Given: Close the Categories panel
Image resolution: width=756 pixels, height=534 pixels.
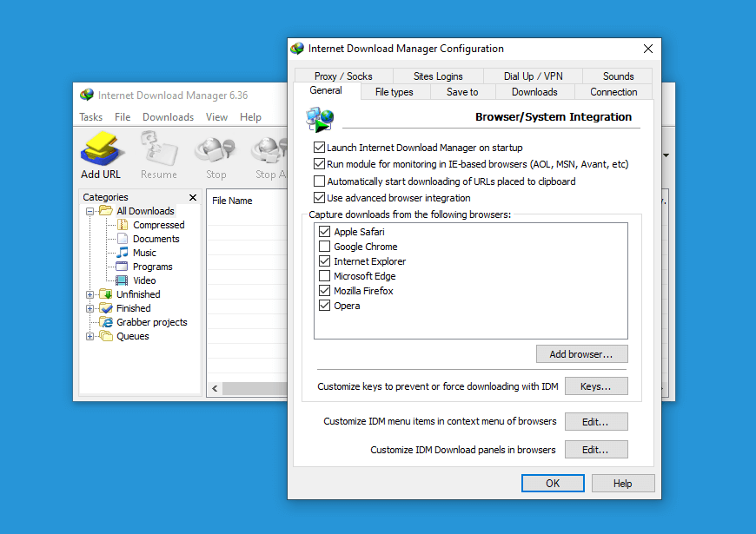Looking at the screenshot, I should pyautogui.click(x=193, y=197).
